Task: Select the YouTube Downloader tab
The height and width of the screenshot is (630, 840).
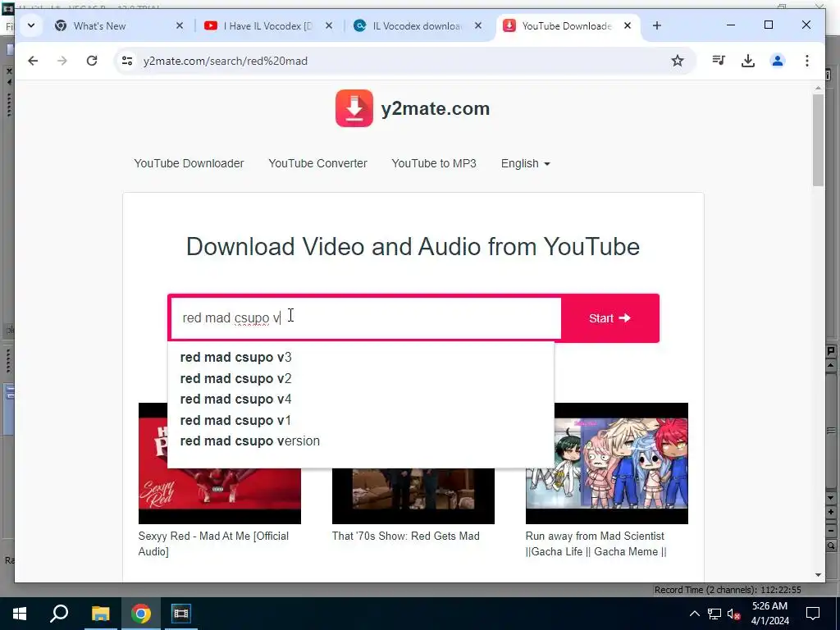Action: tap(566, 25)
